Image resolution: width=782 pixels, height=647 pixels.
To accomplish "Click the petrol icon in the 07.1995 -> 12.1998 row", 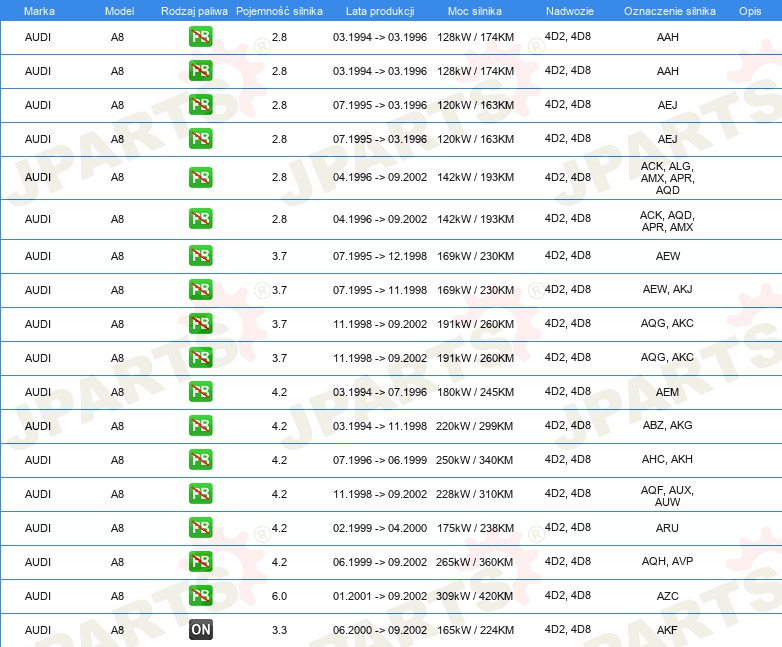I will [x=200, y=255].
